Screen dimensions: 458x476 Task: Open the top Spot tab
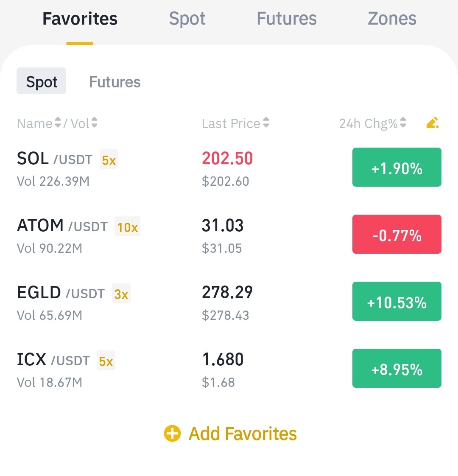[x=187, y=19]
